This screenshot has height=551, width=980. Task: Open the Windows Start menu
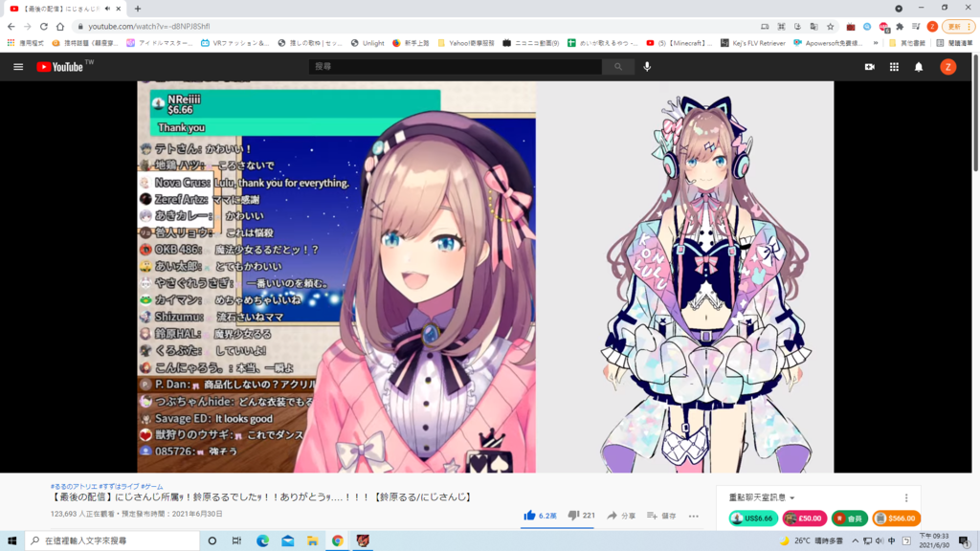pos(11,540)
